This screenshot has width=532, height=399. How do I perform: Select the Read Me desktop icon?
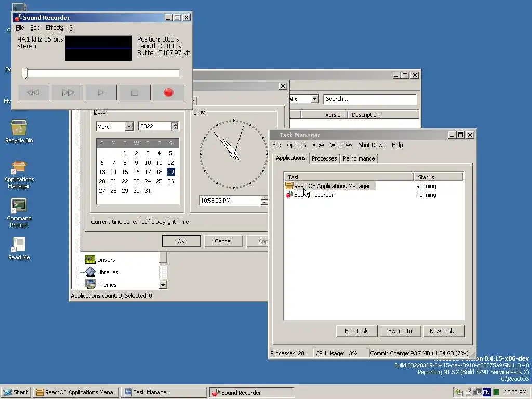(19, 249)
